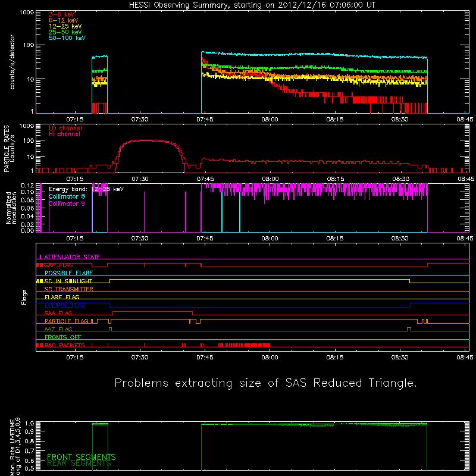Select the orange PARTICLE_FLAG label
476x476 pixels.
(x=67, y=321)
